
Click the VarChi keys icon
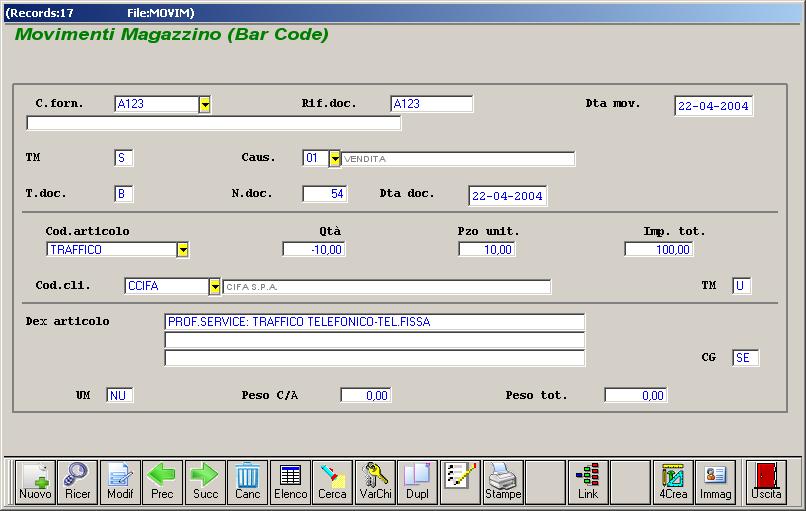pyautogui.click(x=375, y=482)
